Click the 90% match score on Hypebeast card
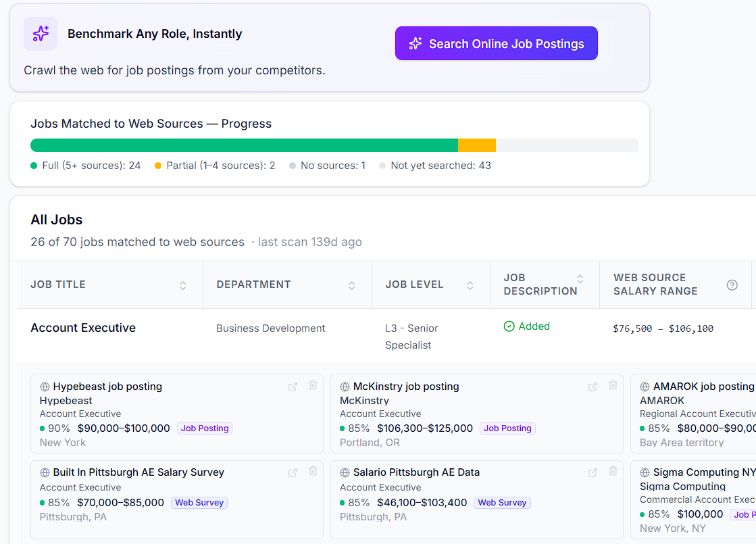This screenshot has width=756, height=544. [59, 428]
